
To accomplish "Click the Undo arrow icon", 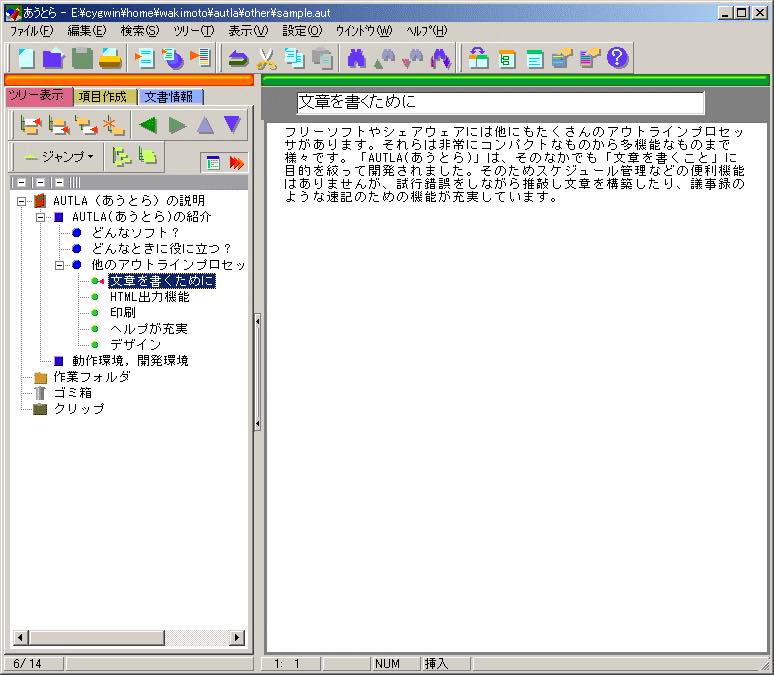I will pos(238,58).
